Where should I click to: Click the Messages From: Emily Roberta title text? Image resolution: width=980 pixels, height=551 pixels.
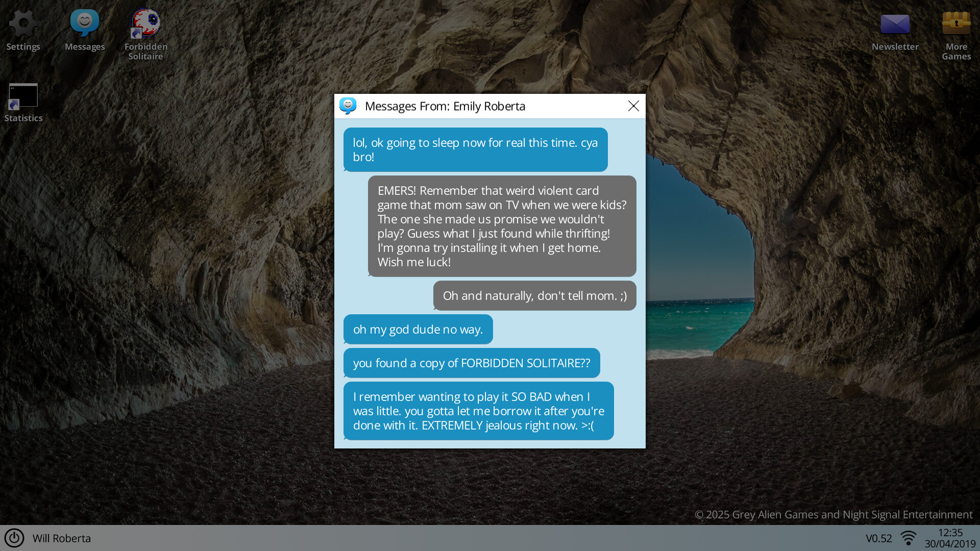445,106
